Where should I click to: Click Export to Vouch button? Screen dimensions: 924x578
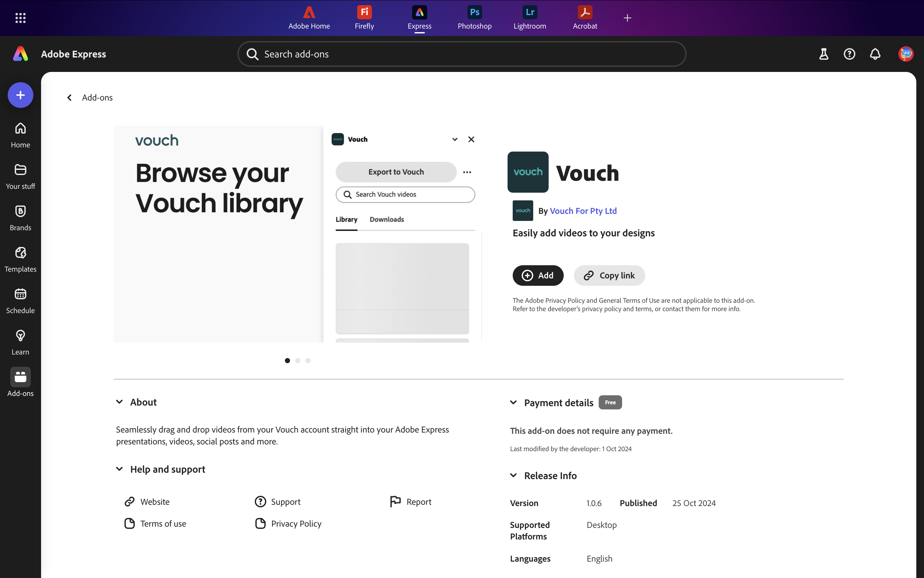396,172
